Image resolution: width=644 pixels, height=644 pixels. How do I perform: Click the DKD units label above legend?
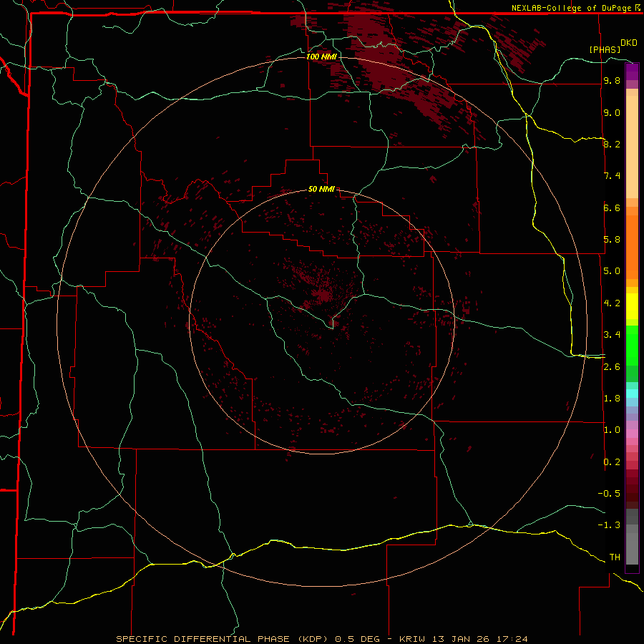[629, 43]
